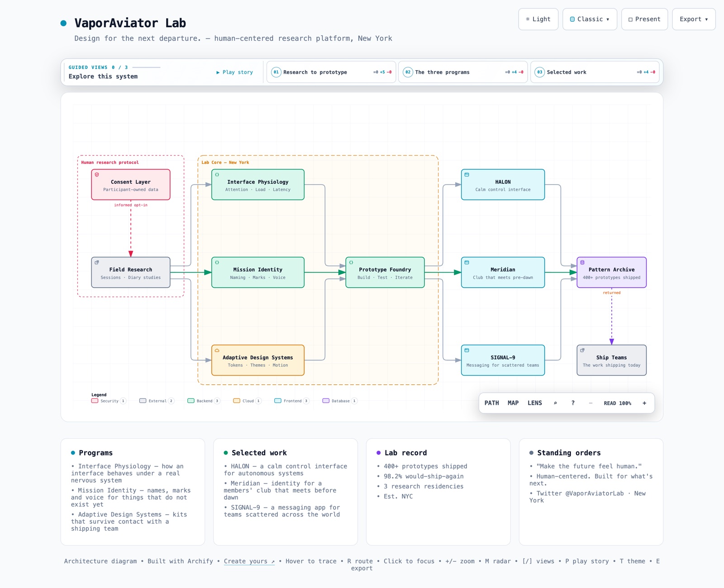Toggle Frontend category in legend
Viewport: 724px width, 588px height.
pyautogui.click(x=292, y=401)
